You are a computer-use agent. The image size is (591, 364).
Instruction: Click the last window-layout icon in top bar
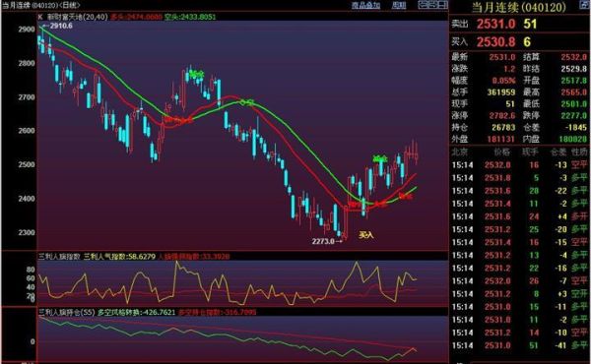[x=442, y=5]
